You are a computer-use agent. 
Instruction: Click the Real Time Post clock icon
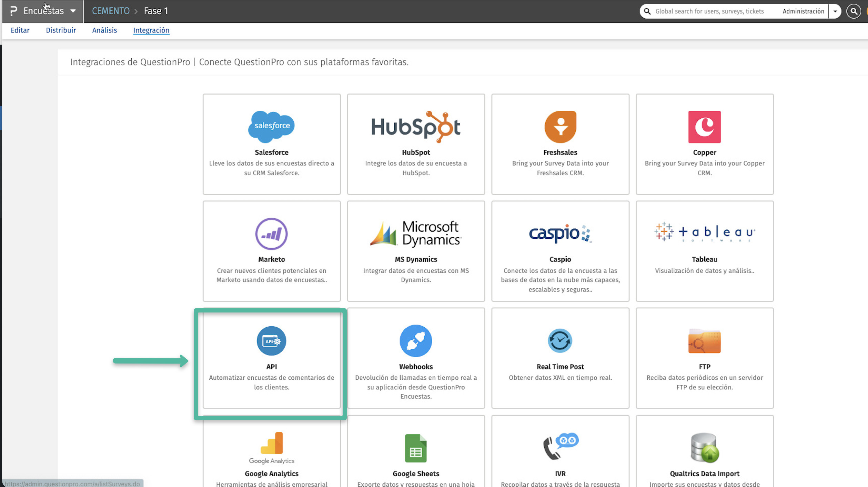[x=560, y=341]
